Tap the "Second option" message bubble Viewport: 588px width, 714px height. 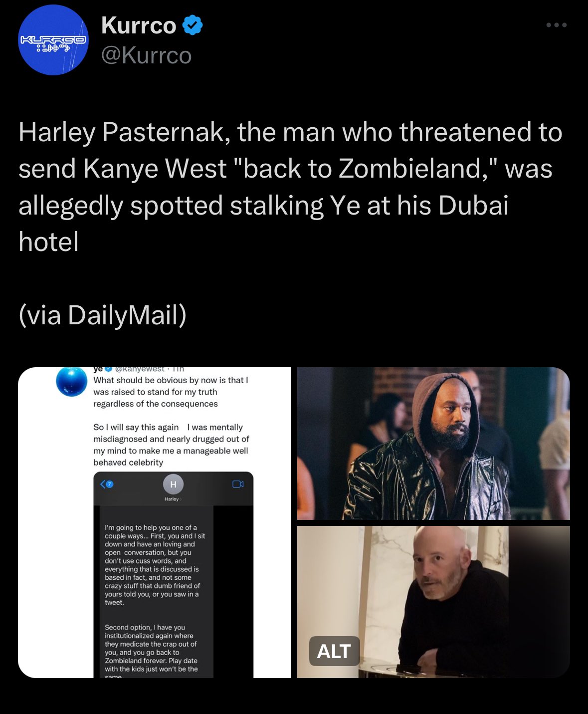point(151,650)
